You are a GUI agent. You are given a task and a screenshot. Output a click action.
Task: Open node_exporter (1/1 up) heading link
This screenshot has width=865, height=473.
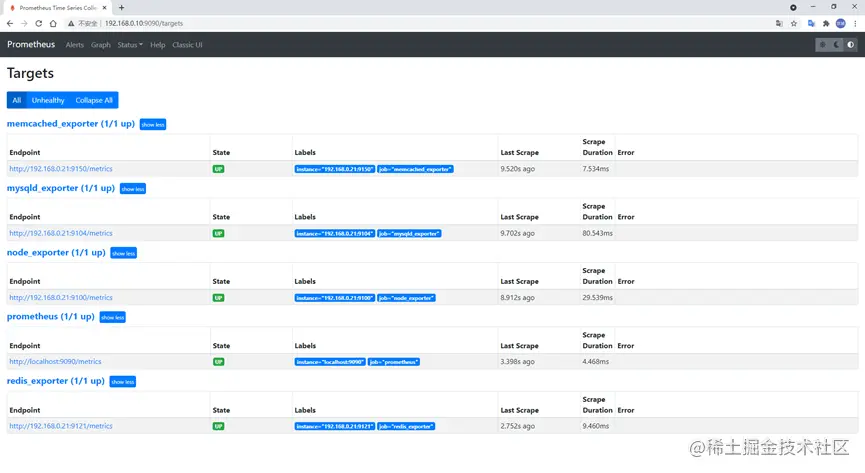click(56, 252)
